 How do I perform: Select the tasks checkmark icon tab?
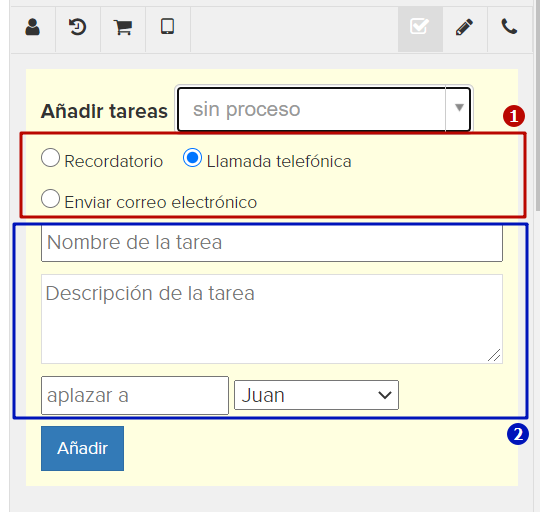click(420, 27)
